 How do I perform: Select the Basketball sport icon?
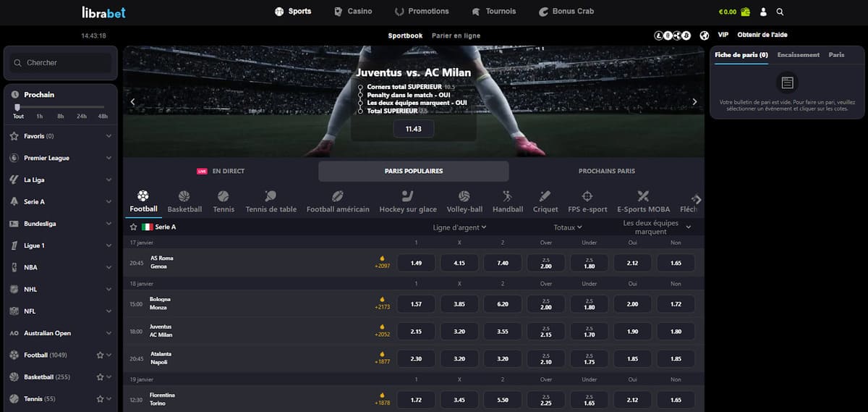pos(184,196)
